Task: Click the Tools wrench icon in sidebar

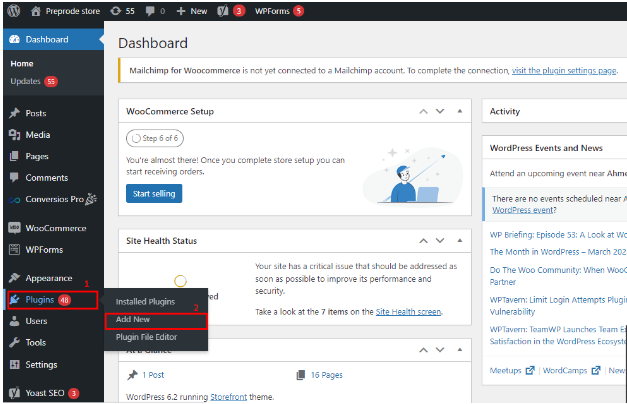Action: pyautogui.click(x=14, y=342)
